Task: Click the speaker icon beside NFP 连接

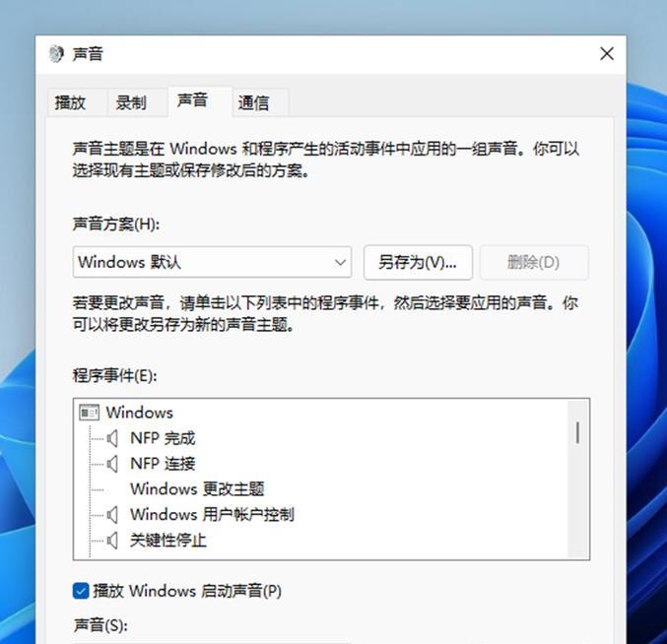Action: [x=112, y=464]
